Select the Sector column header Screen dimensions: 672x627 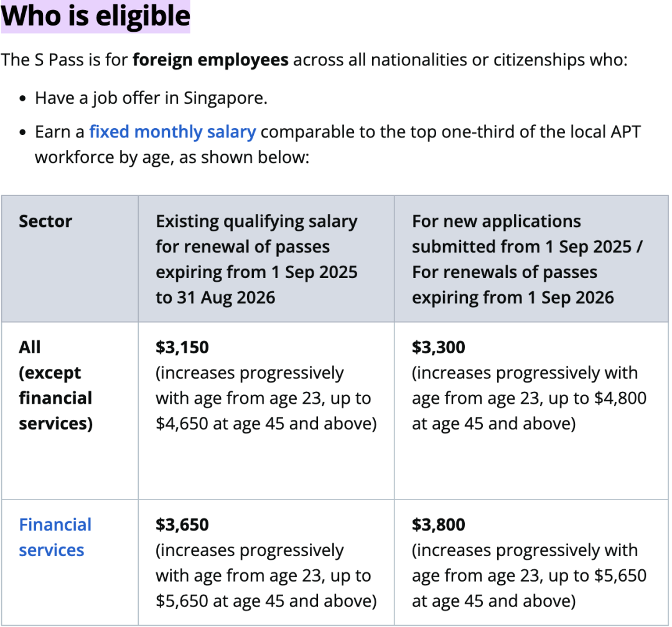pyautogui.click(x=45, y=221)
